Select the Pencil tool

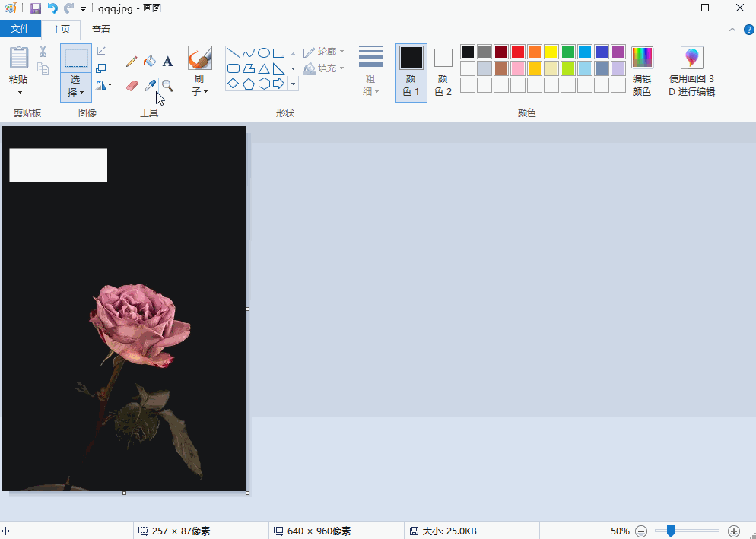pos(132,62)
